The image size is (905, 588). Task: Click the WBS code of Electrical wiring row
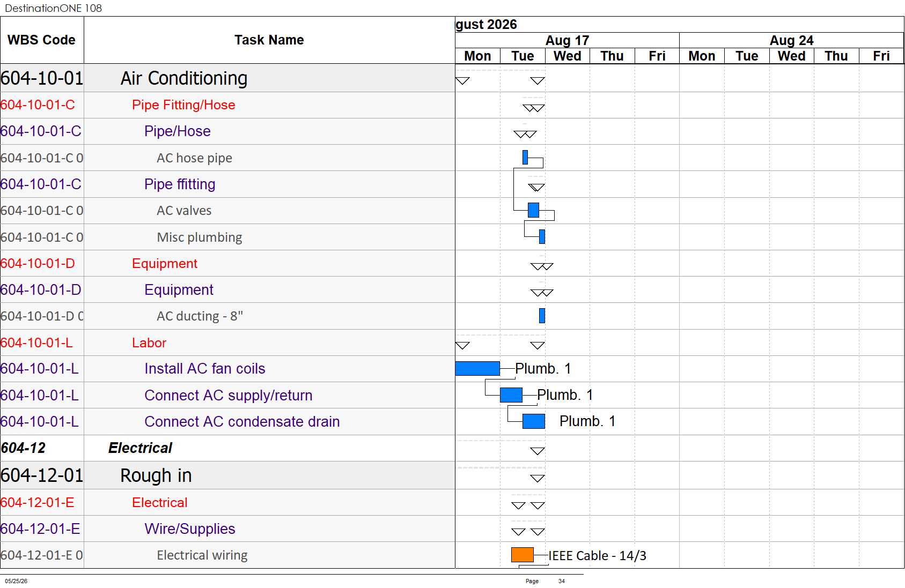pos(42,555)
